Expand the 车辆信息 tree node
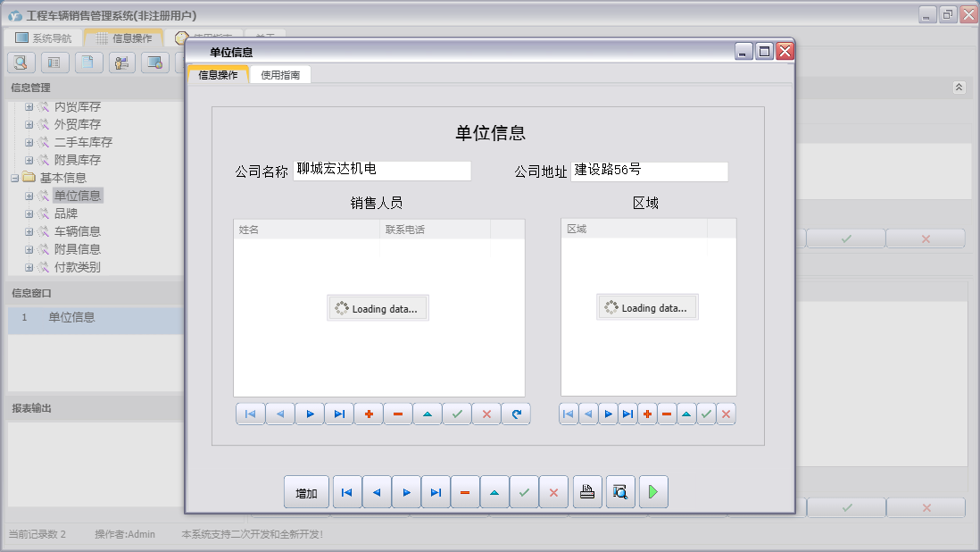Image resolution: width=980 pixels, height=552 pixels. point(29,231)
